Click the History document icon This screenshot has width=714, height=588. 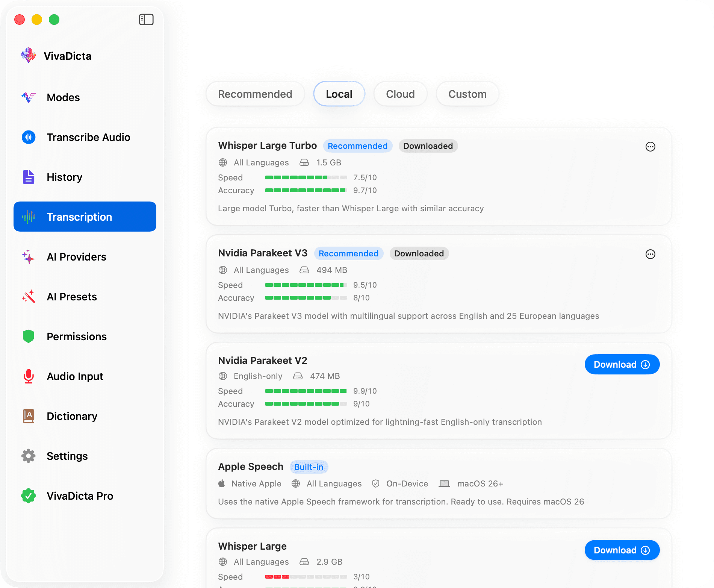point(29,177)
